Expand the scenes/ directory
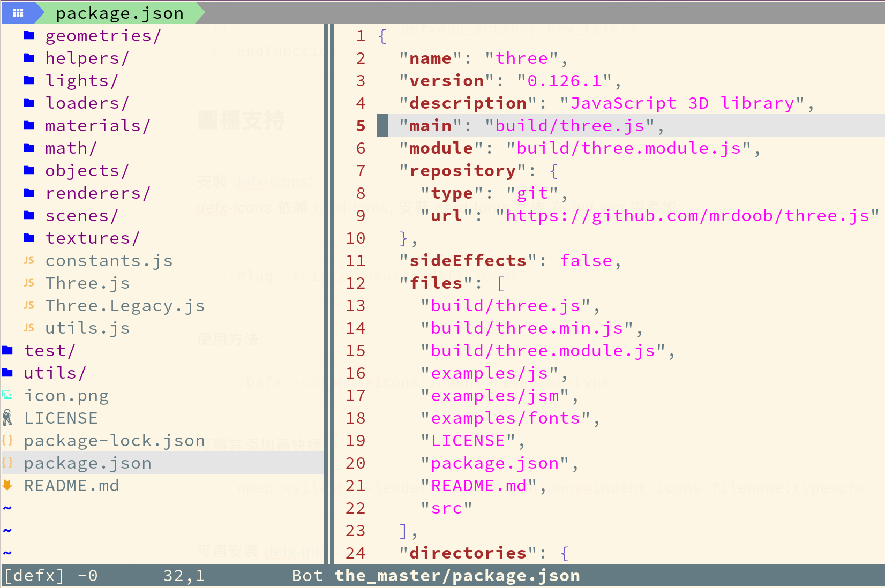The height and width of the screenshot is (588, 885). pyautogui.click(x=81, y=216)
